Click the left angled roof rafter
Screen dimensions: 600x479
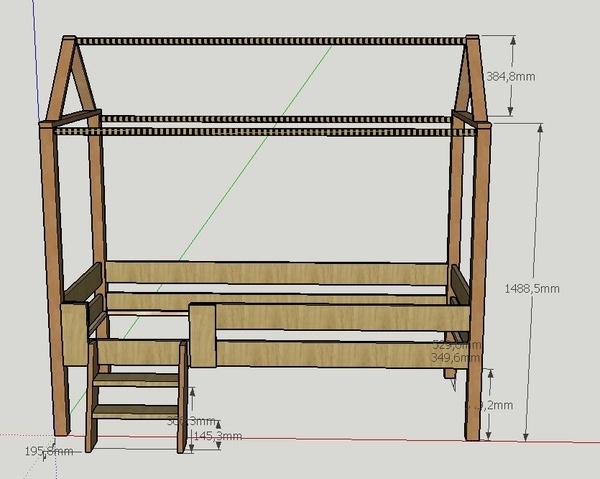pyautogui.click(x=58, y=85)
